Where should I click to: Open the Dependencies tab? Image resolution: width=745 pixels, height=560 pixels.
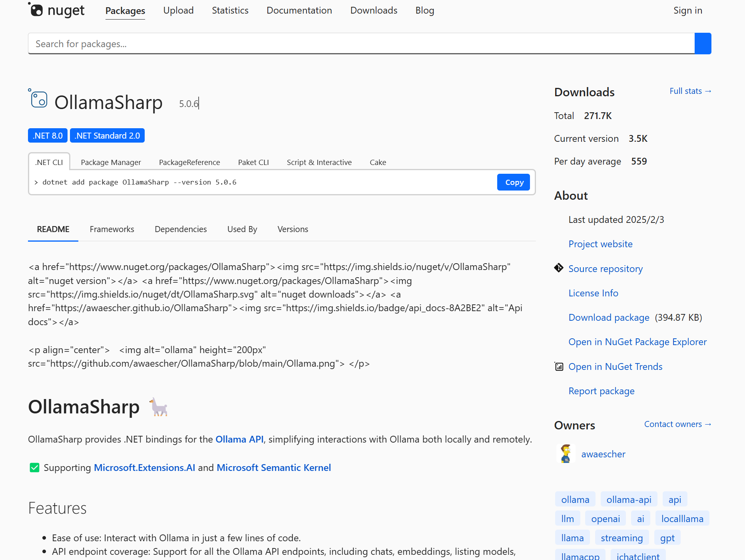[181, 229]
